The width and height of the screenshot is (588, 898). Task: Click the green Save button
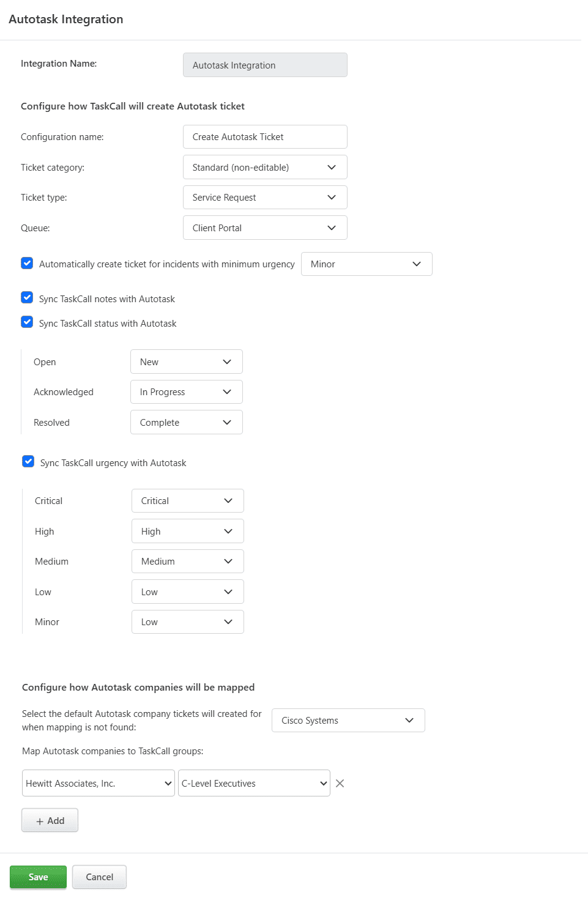click(x=38, y=877)
